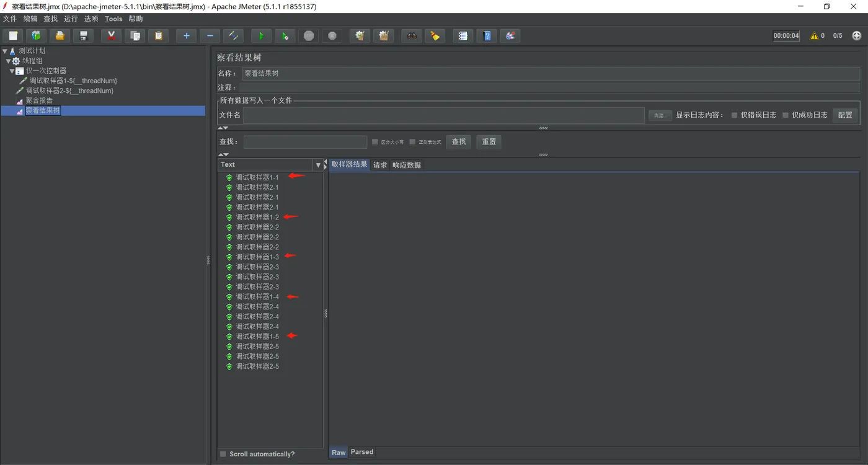Select the 调试取样器1-3 result row
The width and height of the screenshot is (868, 465).
pos(257,257)
